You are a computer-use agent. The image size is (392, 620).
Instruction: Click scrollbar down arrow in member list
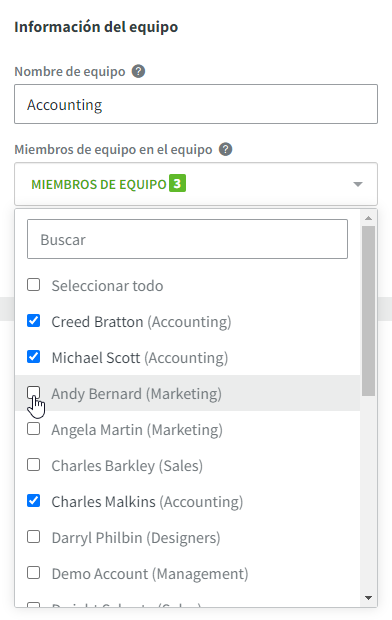click(x=368, y=597)
